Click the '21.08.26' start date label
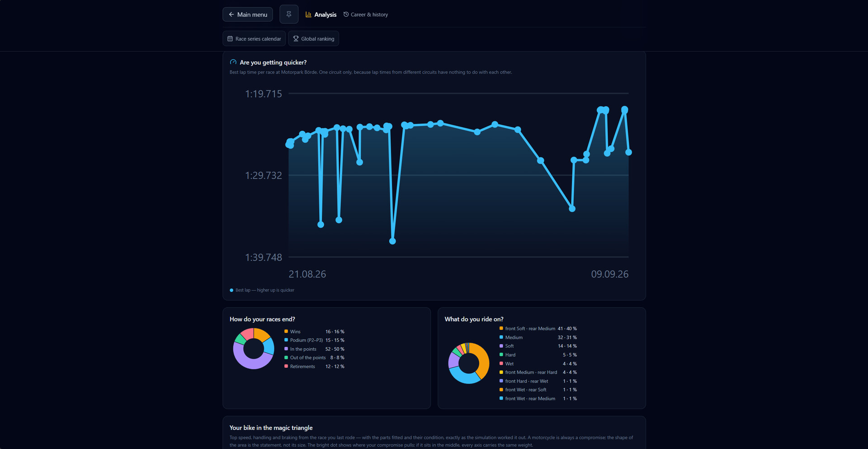Image resolution: width=868 pixels, height=449 pixels. tap(307, 274)
